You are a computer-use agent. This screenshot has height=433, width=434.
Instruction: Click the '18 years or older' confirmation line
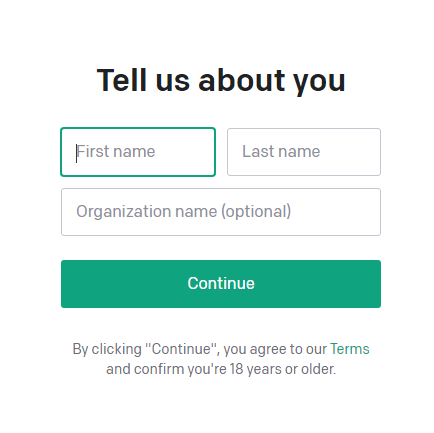221,369
